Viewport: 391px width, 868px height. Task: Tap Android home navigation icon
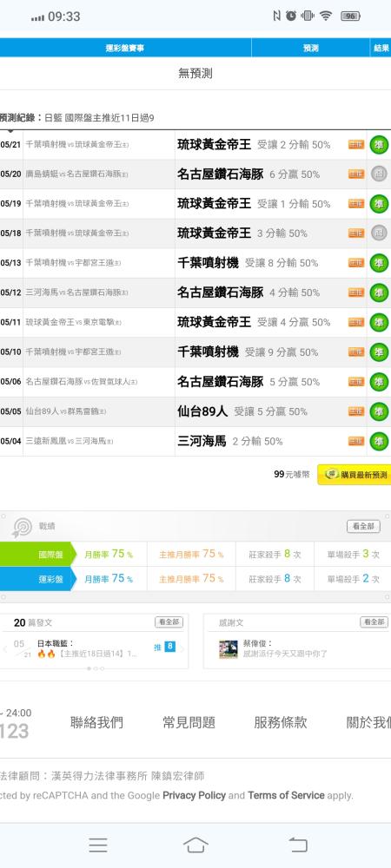click(x=195, y=845)
